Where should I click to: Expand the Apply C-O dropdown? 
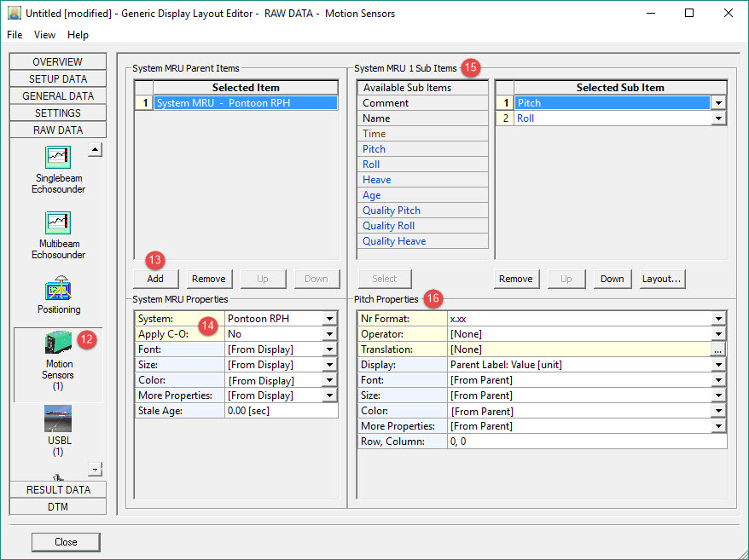coord(329,334)
